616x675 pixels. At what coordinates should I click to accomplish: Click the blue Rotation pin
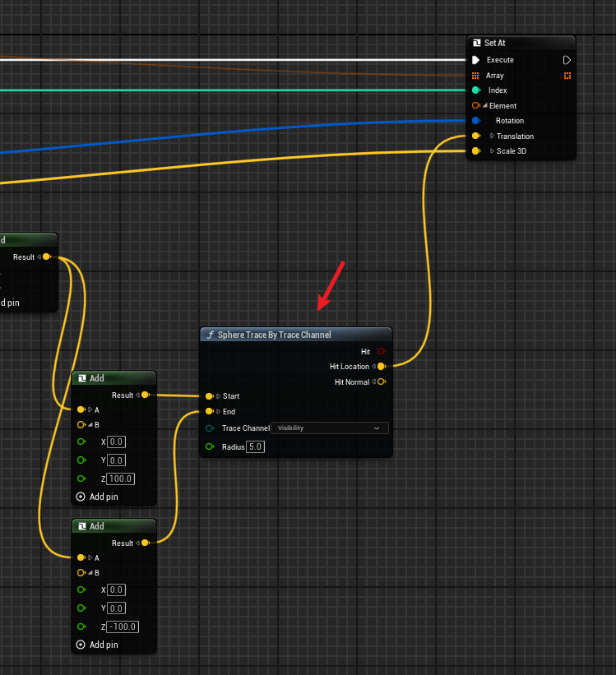[x=476, y=121]
